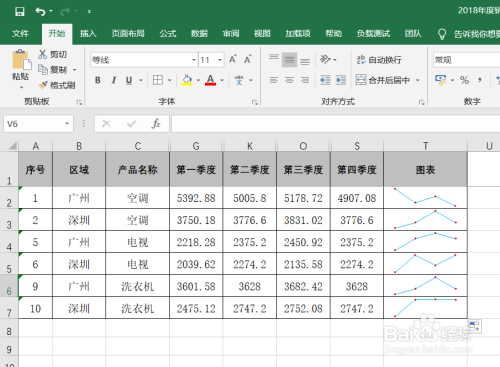Click the increase indent icon
The height and width of the screenshot is (367, 500).
(x=341, y=80)
